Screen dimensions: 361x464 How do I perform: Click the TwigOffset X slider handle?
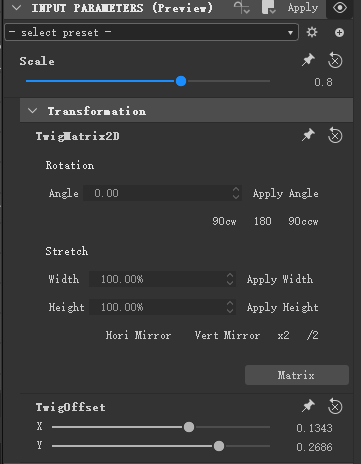coord(189,427)
